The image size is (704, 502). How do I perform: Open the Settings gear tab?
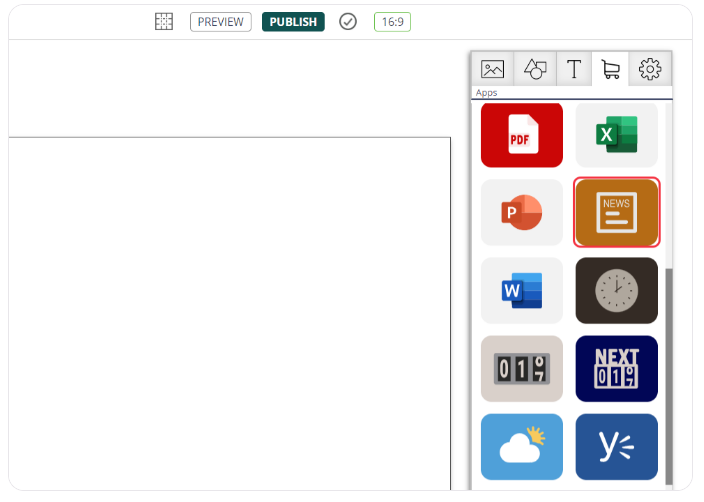650,69
